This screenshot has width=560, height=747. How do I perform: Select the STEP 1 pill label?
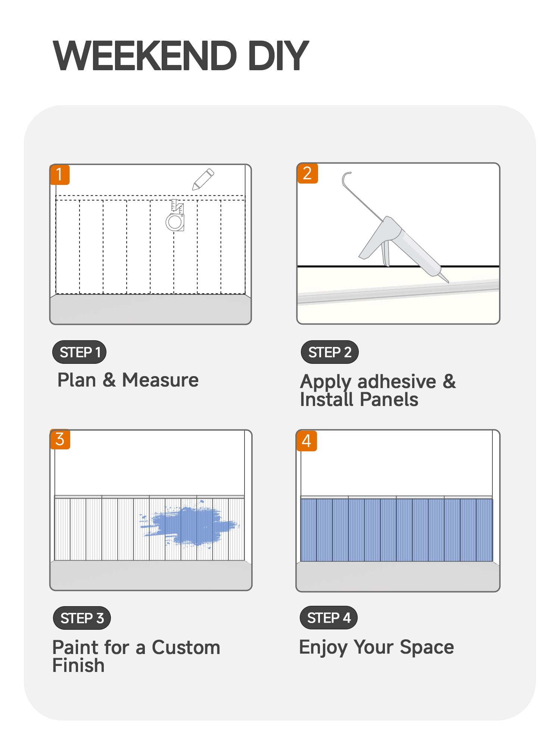click(80, 352)
